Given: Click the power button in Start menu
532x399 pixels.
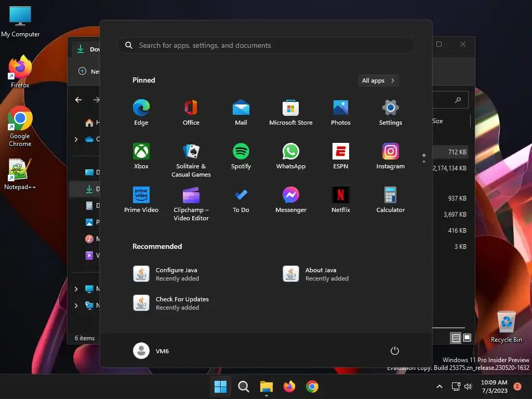Looking at the screenshot, I should coord(395,351).
